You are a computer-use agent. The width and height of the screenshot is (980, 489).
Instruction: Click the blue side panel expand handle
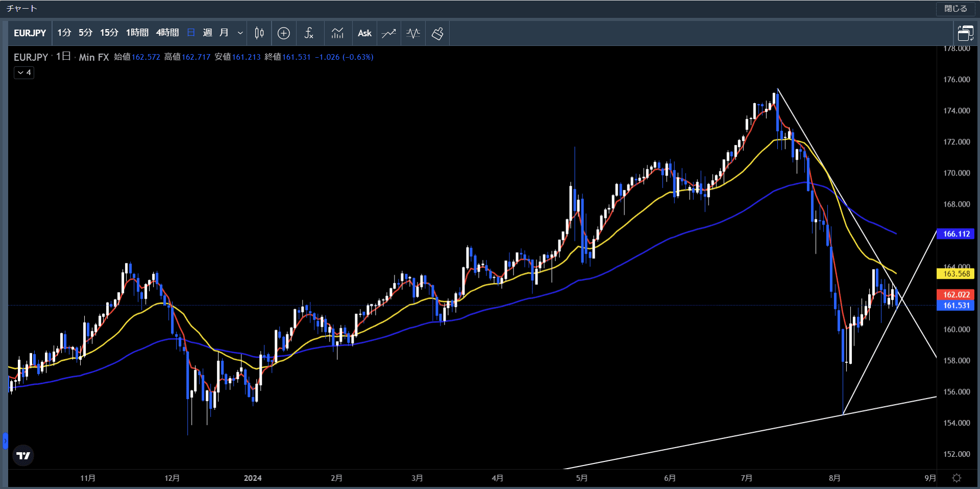tap(5, 441)
